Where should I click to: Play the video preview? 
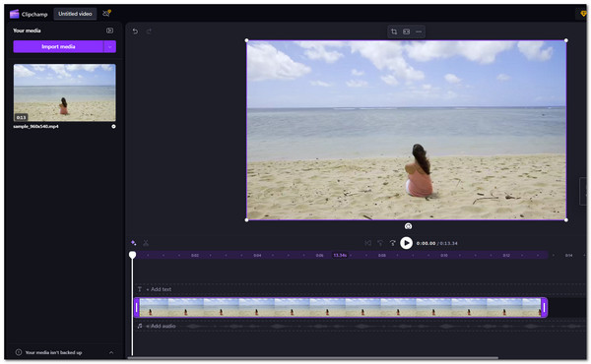click(x=406, y=243)
